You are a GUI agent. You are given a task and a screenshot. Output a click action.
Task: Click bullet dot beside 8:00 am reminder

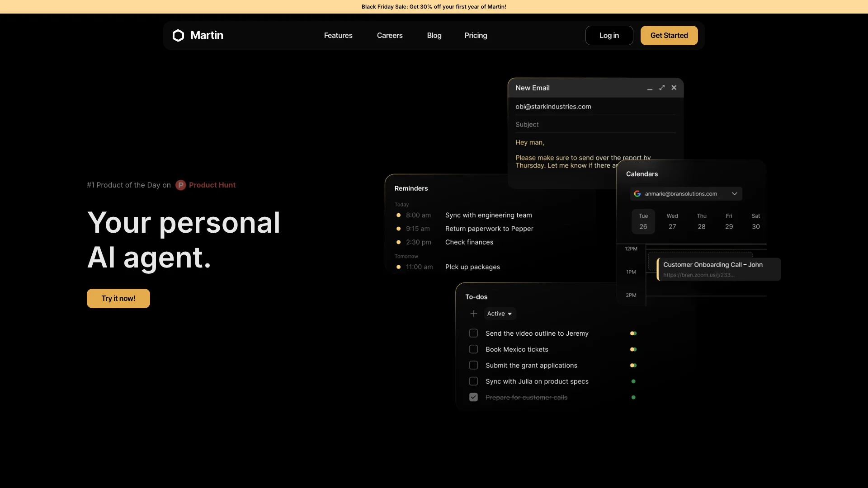[x=398, y=216]
